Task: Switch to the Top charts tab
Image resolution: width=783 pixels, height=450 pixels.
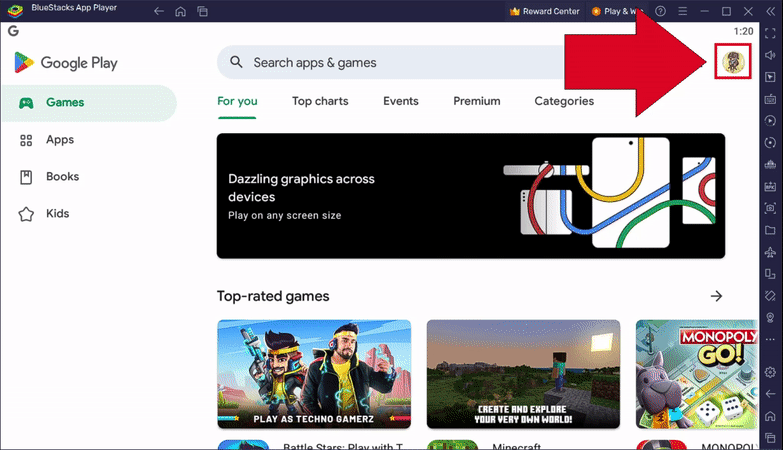Action: coord(320,101)
